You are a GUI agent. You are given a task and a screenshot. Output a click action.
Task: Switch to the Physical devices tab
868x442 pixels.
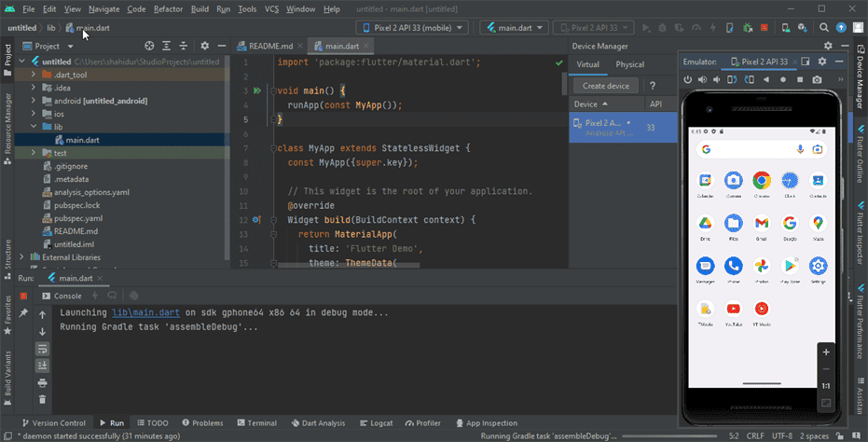[629, 64]
